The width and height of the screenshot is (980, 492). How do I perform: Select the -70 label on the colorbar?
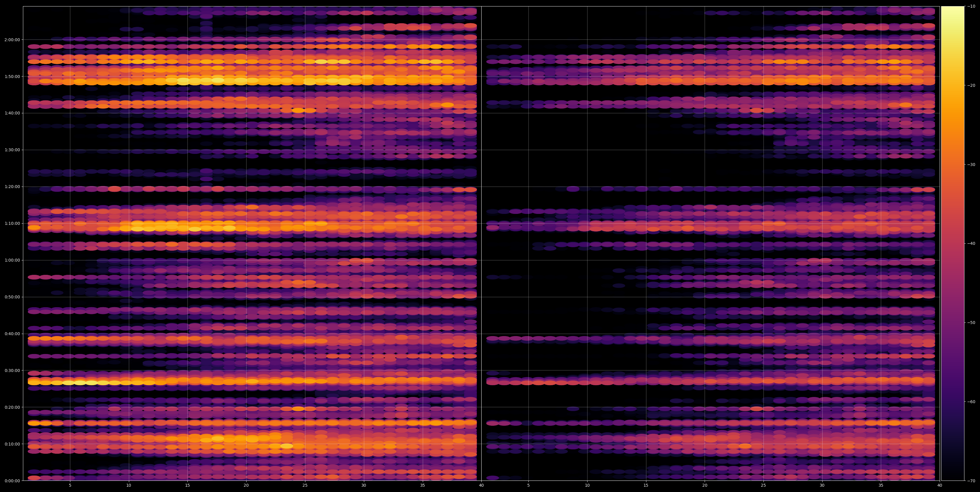coord(971,481)
